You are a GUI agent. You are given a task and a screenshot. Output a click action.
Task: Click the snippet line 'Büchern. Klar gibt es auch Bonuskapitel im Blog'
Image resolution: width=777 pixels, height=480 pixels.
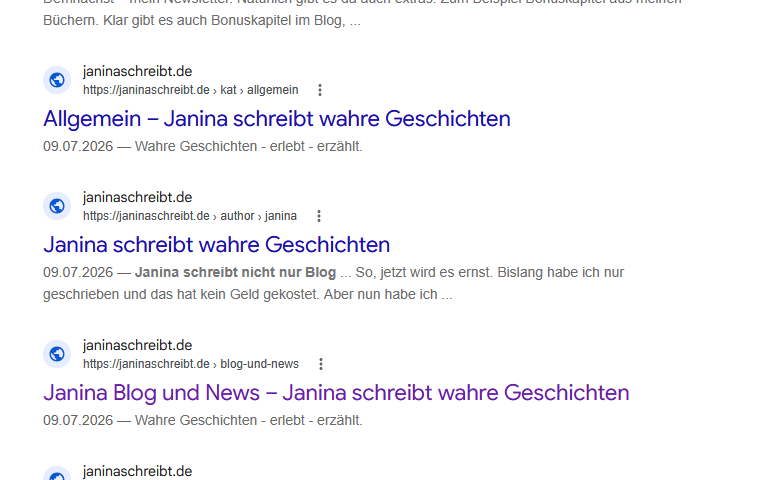[x=194, y=21]
